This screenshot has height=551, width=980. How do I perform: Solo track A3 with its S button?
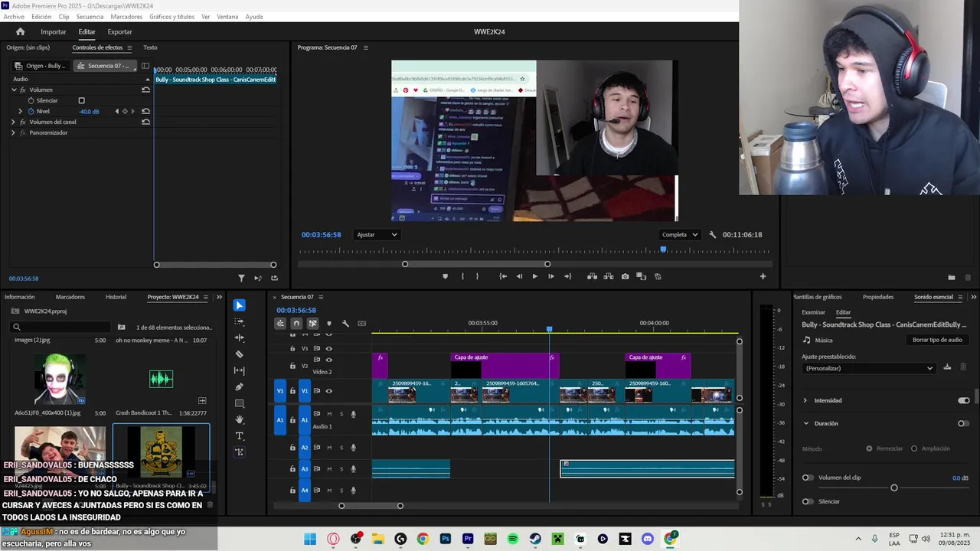tap(341, 468)
